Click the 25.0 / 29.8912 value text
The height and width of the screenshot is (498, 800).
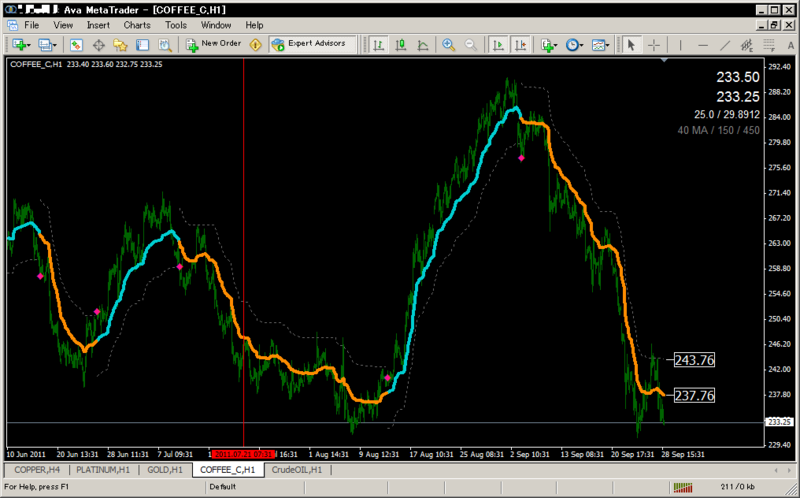point(727,114)
